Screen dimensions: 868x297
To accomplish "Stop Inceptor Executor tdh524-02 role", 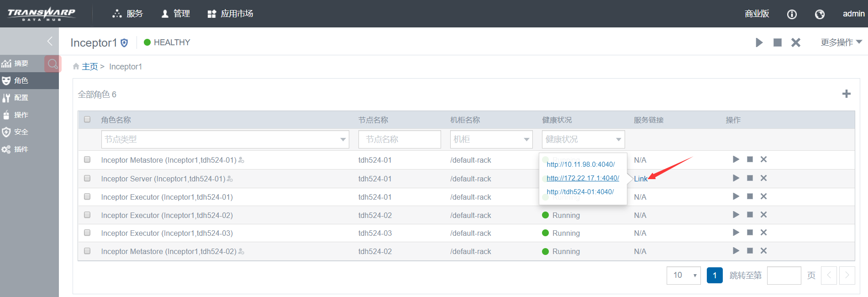I will tap(750, 215).
